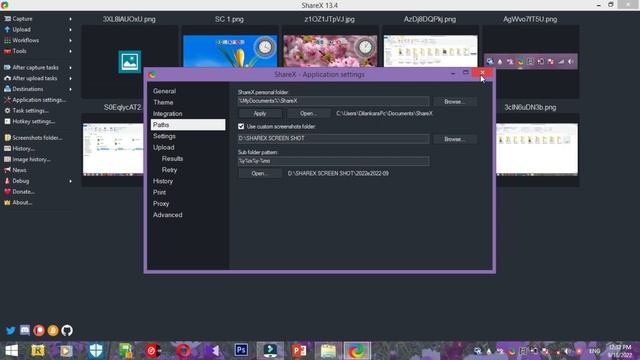Screen dimensions: 640x360
Task: Expand the Capture submenu arrow
Action: (71, 19)
